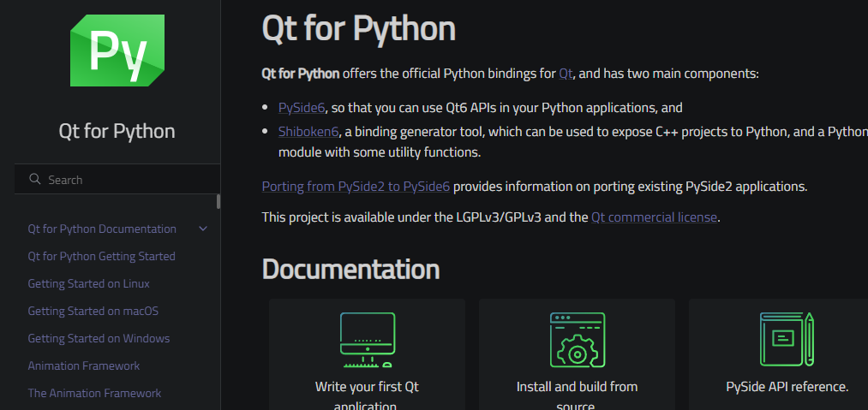Select Animation Framework in sidebar
The width and height of the screenshot is (868, 410).
pos(83,365)
